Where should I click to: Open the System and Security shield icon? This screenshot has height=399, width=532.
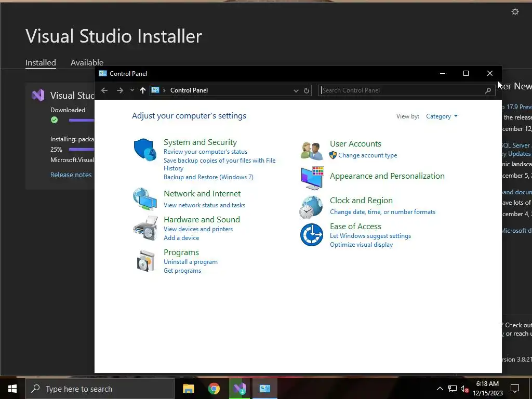145,150
